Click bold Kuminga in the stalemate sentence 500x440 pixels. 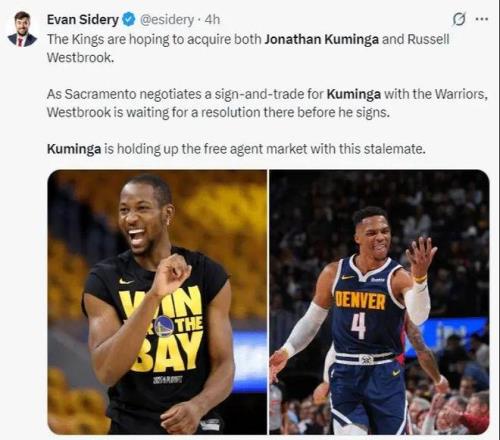74,149
